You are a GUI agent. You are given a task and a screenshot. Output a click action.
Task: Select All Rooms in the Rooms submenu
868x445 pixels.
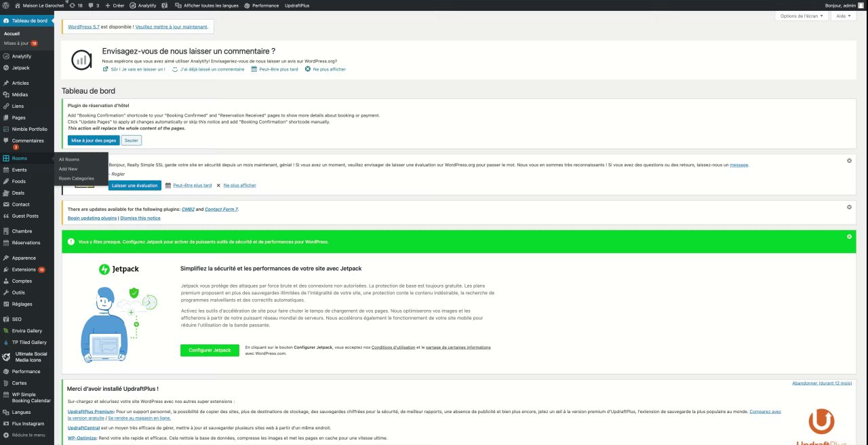point(69,159)
